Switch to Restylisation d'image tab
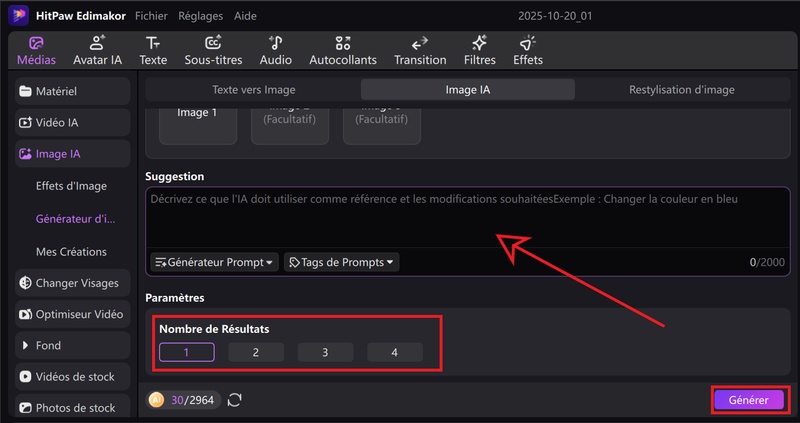800x423 pixels. [x=682, y=90]
